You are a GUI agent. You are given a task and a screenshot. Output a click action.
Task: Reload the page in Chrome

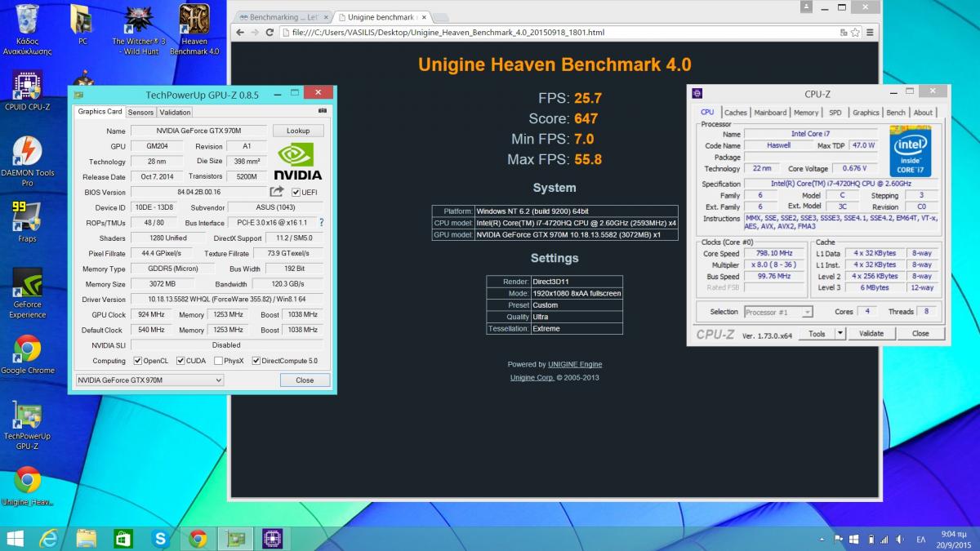pos(269,33)
